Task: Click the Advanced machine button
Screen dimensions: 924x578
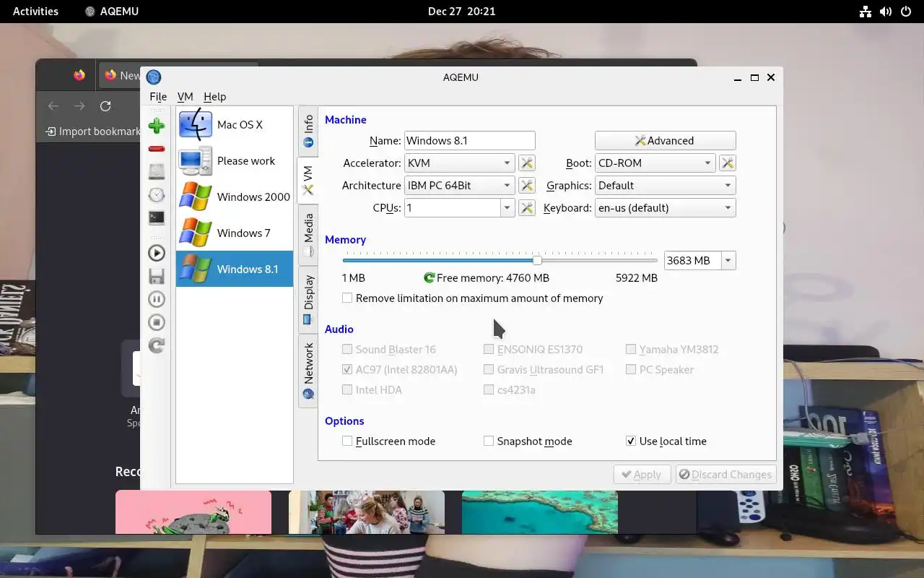Action: [666, 141]
